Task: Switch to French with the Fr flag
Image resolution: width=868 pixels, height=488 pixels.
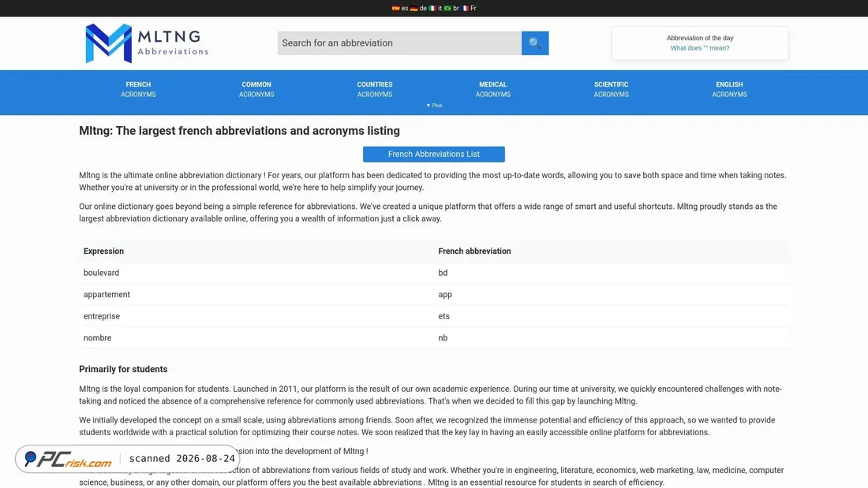Action: pos(469,9)
